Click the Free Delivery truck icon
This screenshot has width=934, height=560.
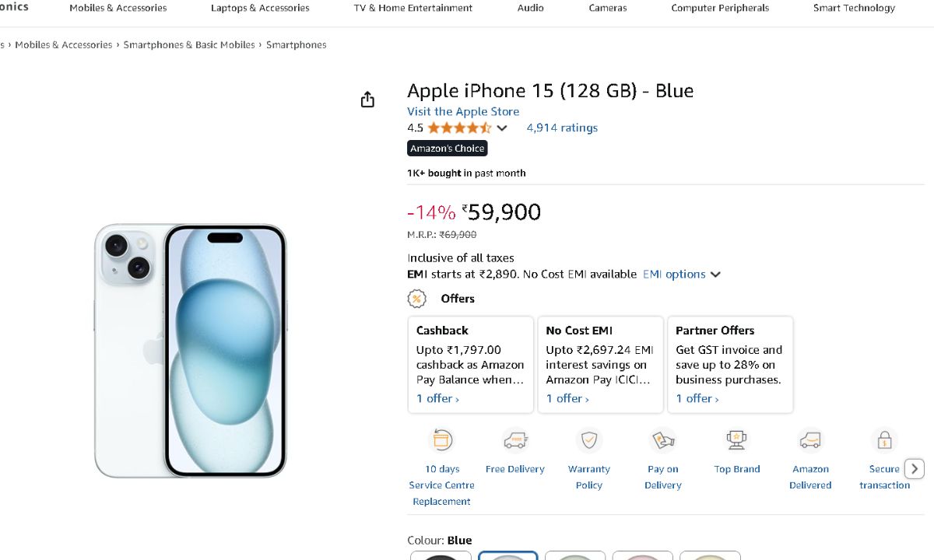(x=515, y=440)
